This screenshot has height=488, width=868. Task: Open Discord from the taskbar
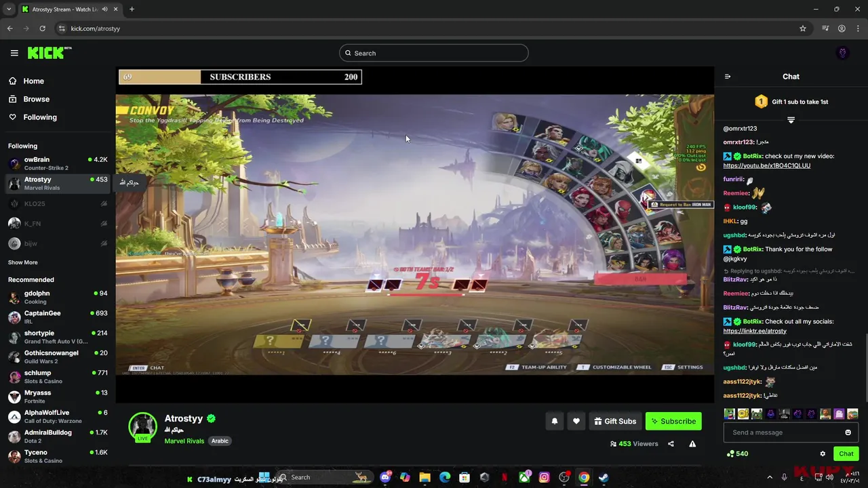[386, 477]
